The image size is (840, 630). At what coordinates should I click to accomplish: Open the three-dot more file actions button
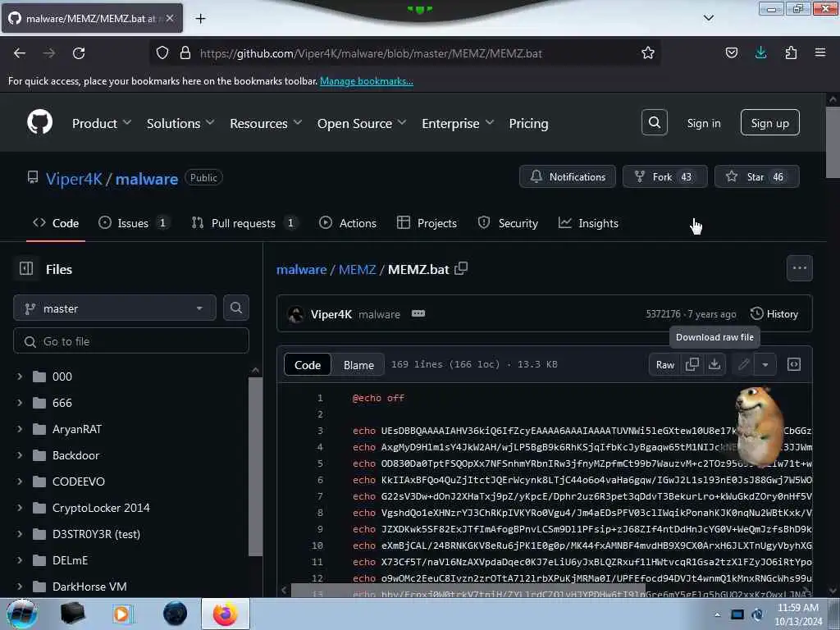click(799, 268)
